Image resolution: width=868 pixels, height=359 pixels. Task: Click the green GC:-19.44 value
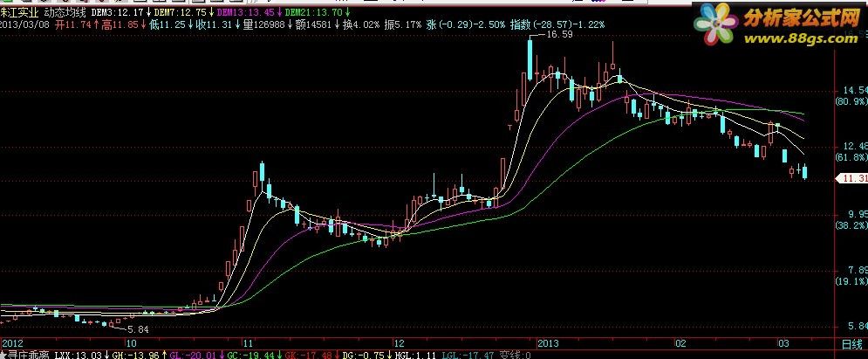[x=252, y=356]
